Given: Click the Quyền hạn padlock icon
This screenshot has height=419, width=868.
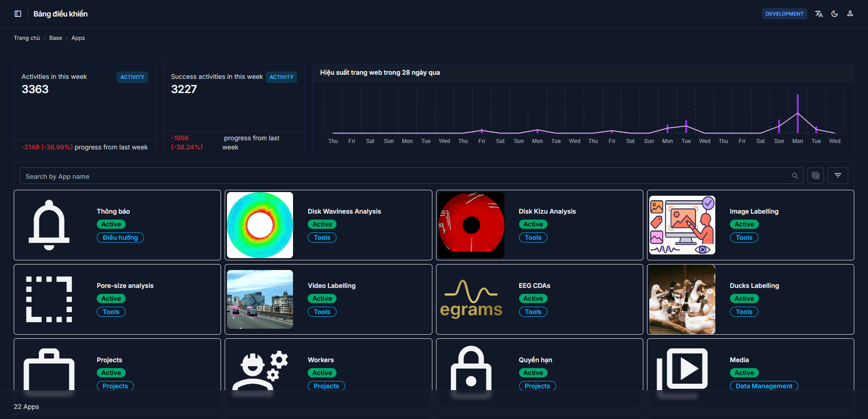Looking at the screenshot, I should pos(471,370).
